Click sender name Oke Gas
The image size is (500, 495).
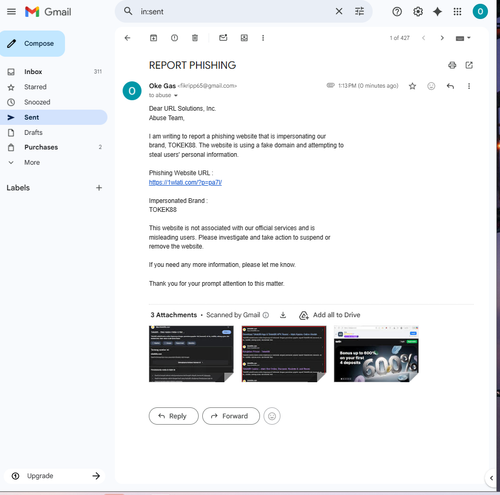click(x=162, y=86)
